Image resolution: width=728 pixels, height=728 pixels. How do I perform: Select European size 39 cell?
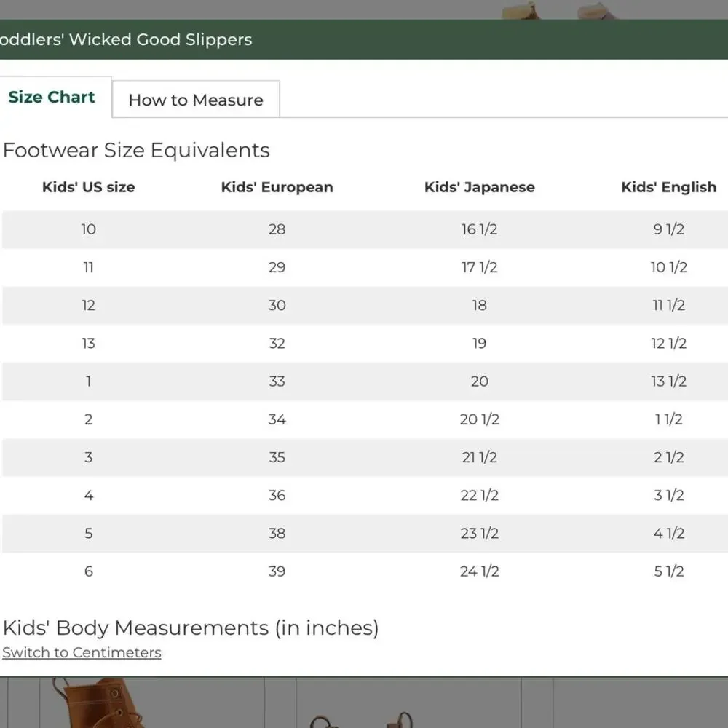pos(277,571)
